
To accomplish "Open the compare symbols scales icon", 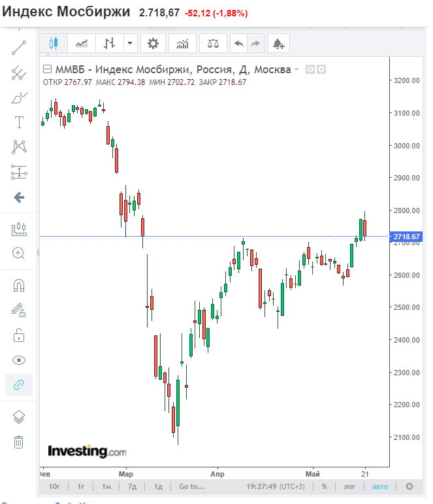I will pos(213,43).
